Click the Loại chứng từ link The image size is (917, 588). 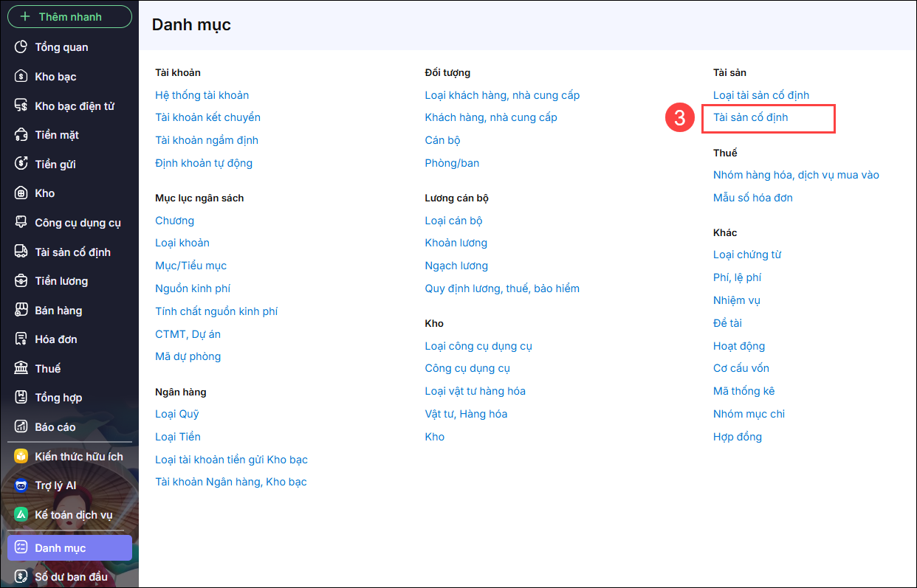(746, 255)
